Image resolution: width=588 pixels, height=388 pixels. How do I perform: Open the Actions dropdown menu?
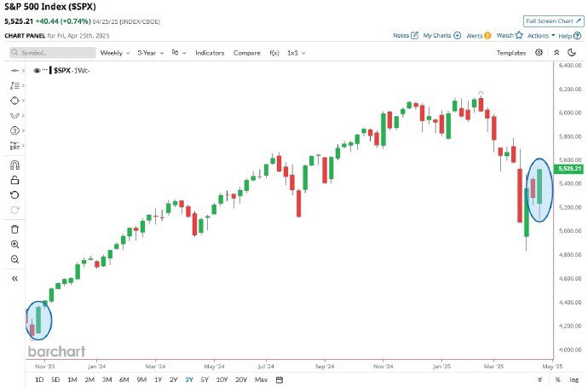541,36
